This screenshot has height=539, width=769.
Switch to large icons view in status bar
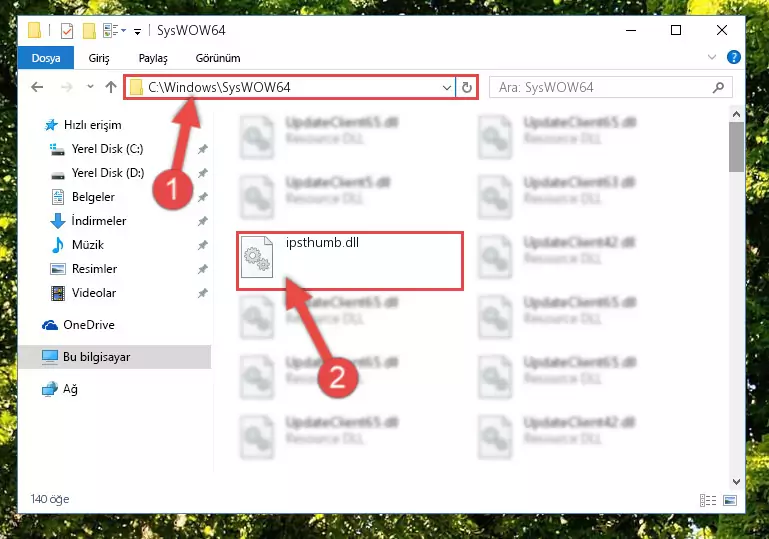(730, 500)
